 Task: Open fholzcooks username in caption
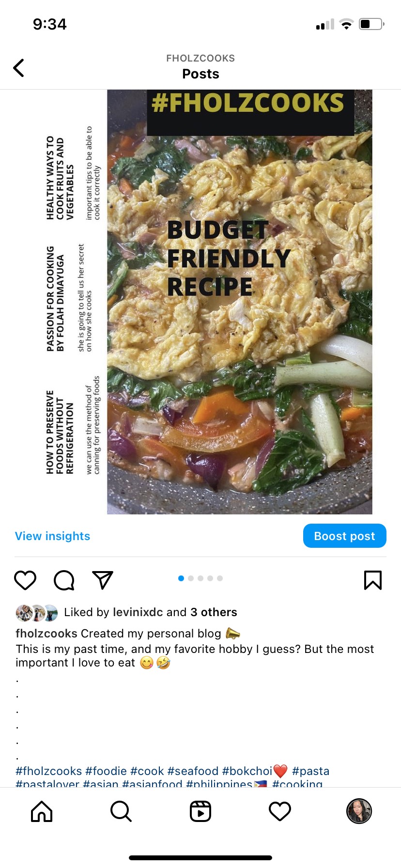[x=46, y=634]
